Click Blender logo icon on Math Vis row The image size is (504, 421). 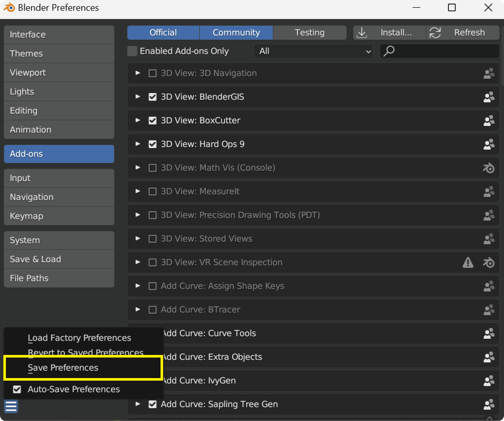point(489,168)
